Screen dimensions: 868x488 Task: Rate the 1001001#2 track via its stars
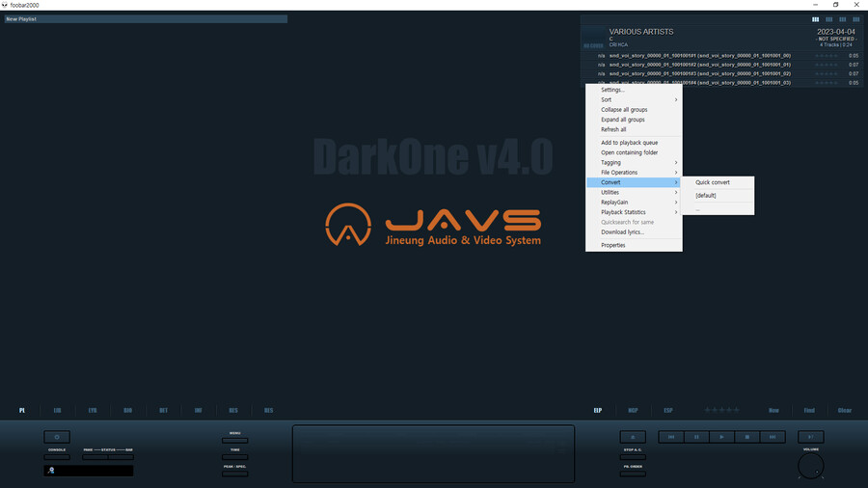point(827,65)
